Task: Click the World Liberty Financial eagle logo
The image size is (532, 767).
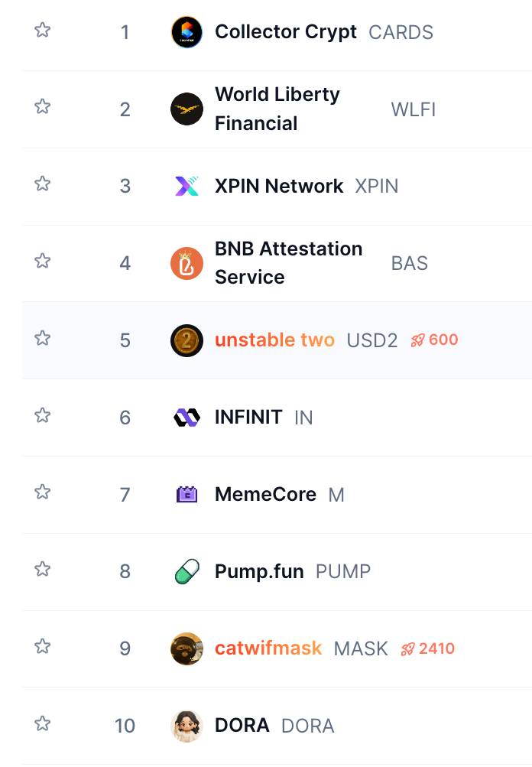Action: point(187,109)
